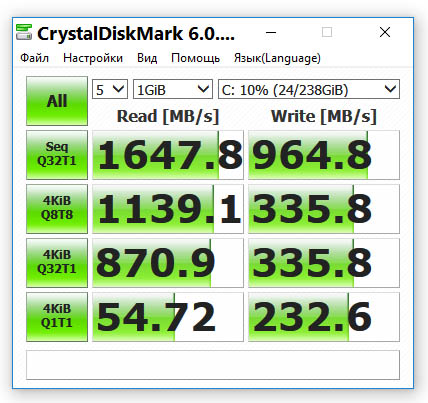Close the CrystalDiskMark window

(x=385, y=32)
